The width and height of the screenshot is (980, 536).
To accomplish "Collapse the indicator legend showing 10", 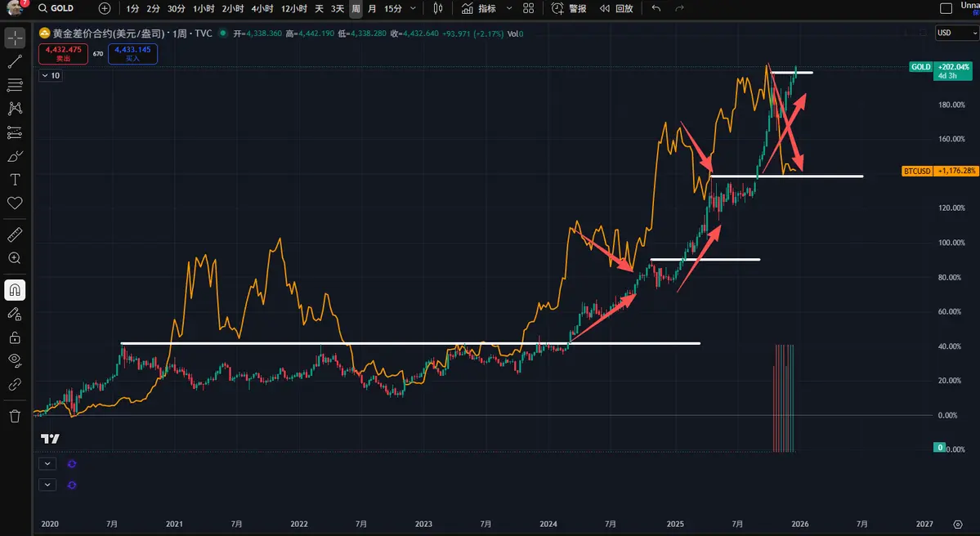I will [50, 76].
